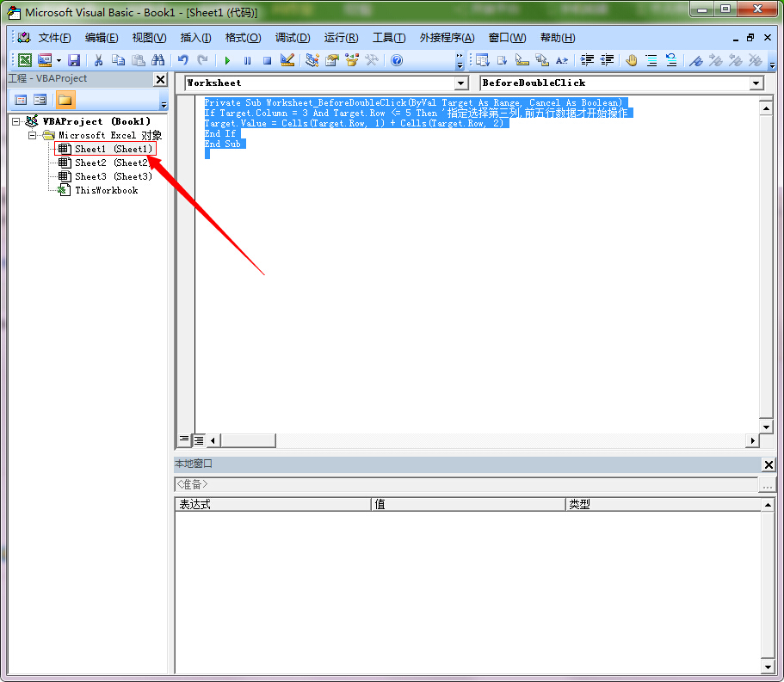Open the 编辑(E) menu
The width and height of the screenshot is (784, 682).
point(102,38)
